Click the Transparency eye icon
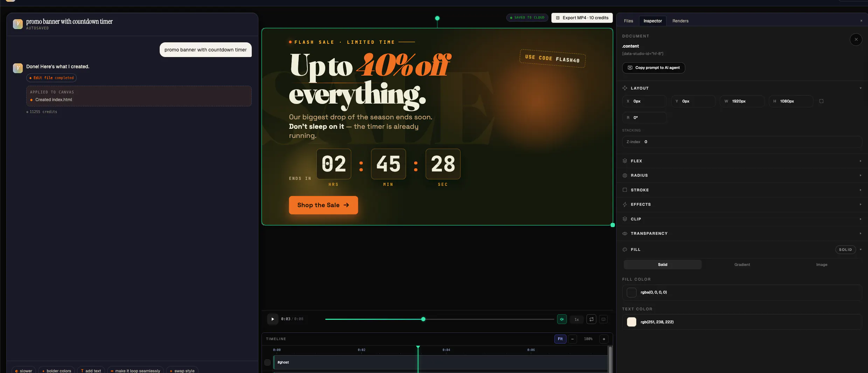This screenshot has height=373, width=868. point(625,233)
